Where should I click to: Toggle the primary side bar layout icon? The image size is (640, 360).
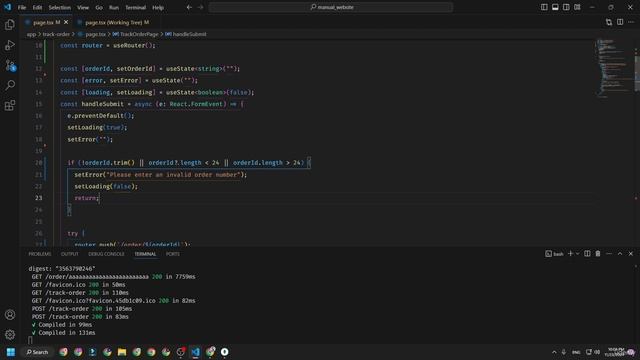(x=544, y=7)
